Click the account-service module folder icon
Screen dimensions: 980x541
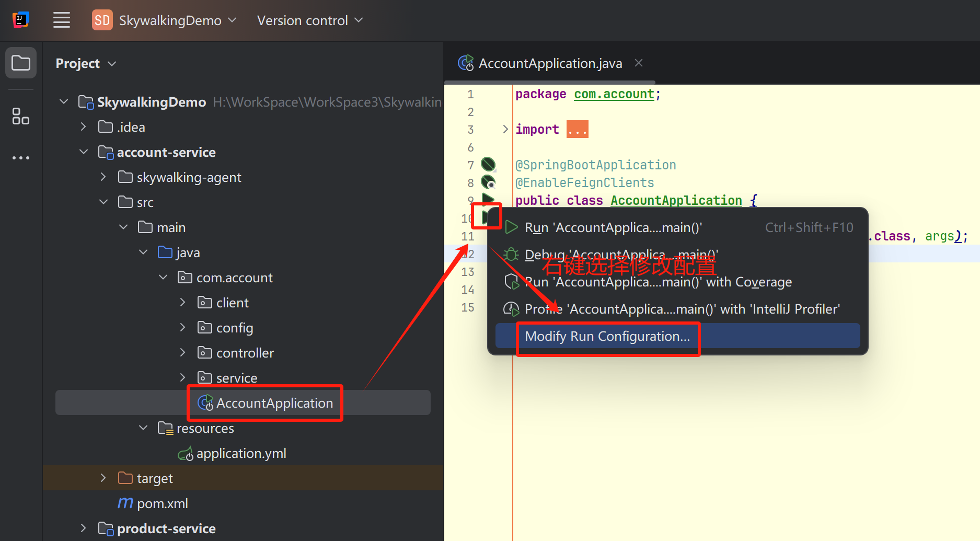click(x=106, y=152)
